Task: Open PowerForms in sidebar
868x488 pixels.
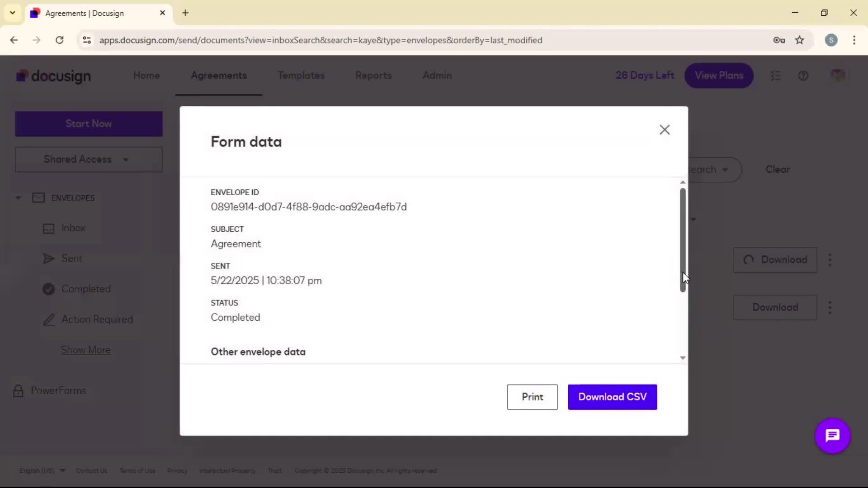Action: [x=58, y=390]
